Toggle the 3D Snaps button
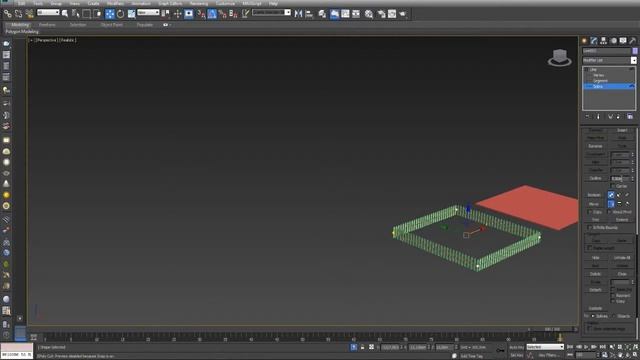Viewport: 640px width, 360px height. pos(201,14)
